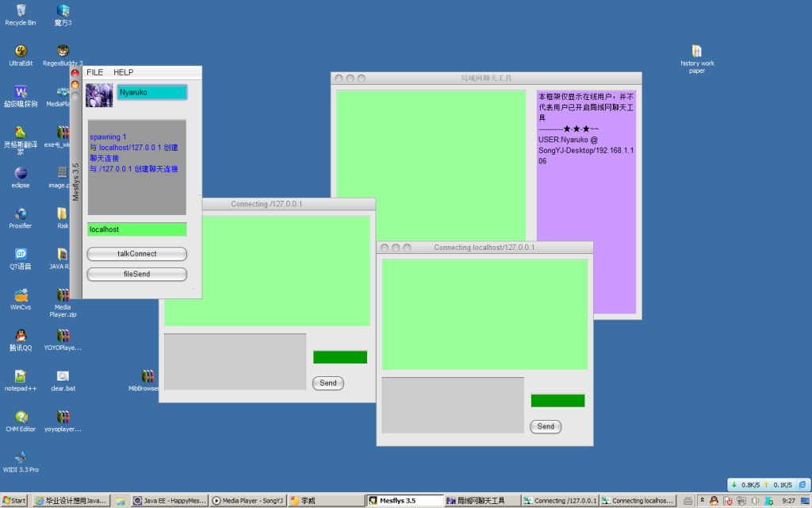Open the Recycle Bin desktop icon

tap(21, 11)
